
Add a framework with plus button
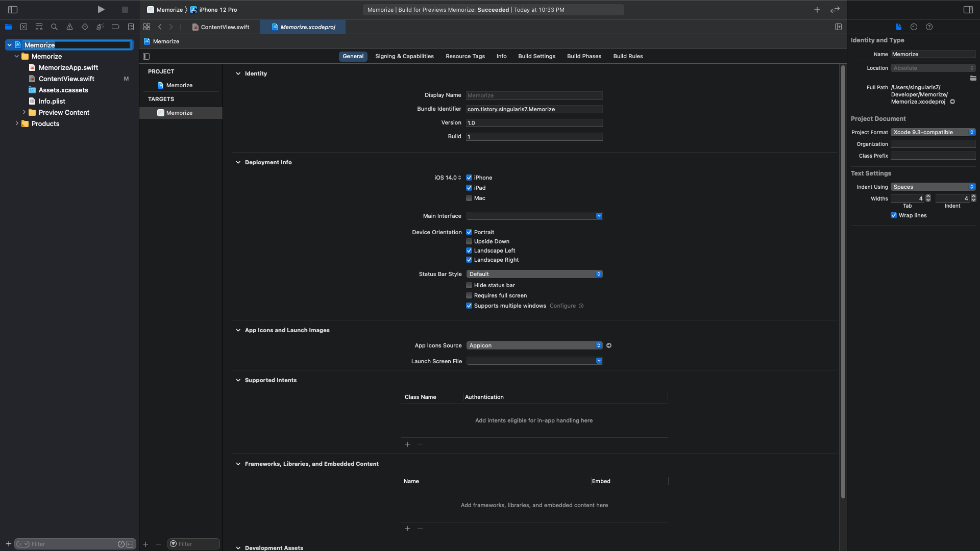(x=407, y=529)
